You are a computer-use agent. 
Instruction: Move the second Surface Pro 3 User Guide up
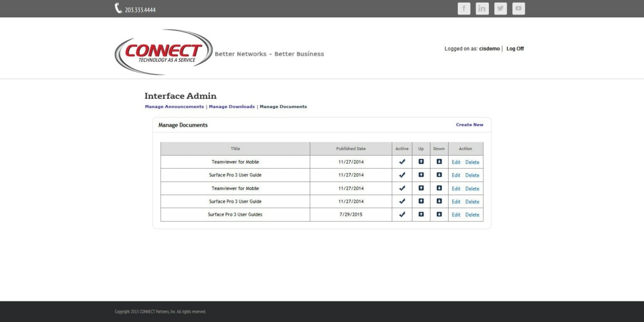(x=421, y=201)
